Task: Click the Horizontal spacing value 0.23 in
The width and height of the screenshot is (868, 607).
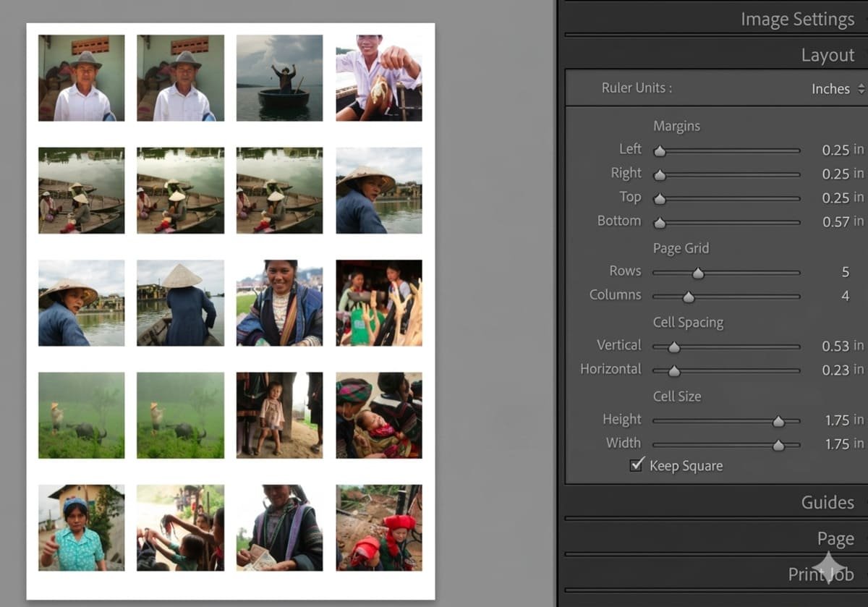Action: [843, 370]
